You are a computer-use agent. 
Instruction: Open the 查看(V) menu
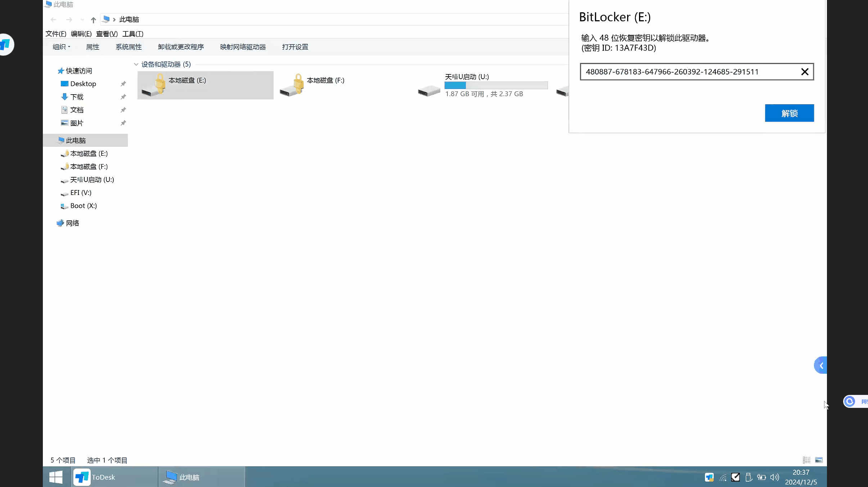pos(107,34)
